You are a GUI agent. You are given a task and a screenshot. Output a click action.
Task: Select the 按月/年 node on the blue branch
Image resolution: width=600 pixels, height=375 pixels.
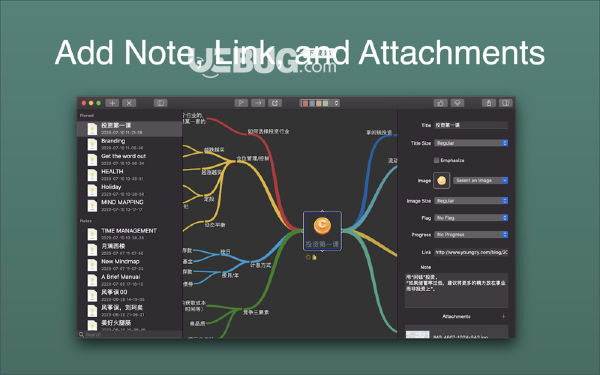230,275
